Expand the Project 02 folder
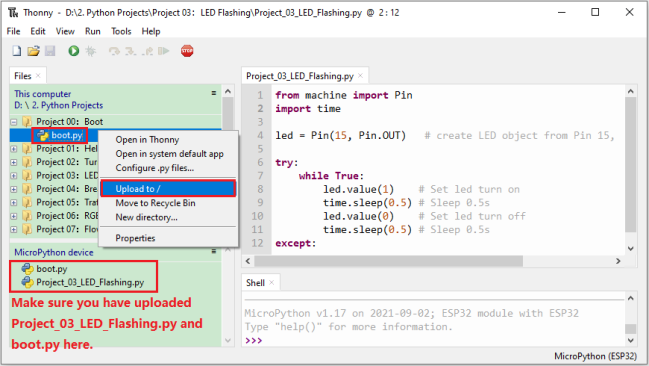Screen dimensions: 649x366 click(x=14, y=162)
